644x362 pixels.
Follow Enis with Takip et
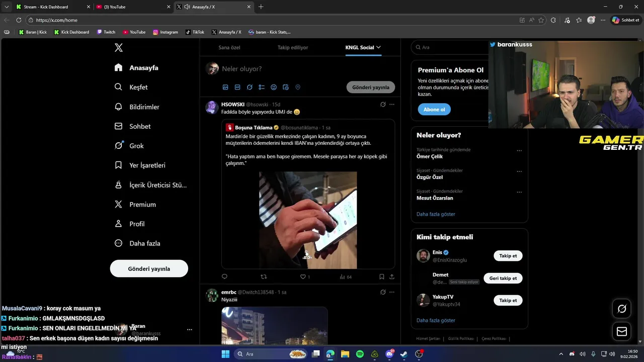pos(508,256)
